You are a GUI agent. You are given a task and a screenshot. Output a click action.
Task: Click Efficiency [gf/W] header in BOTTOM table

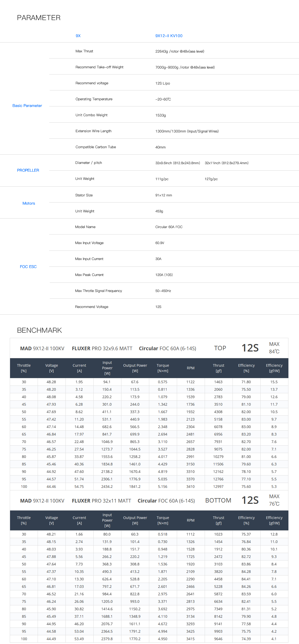[274, 520]
